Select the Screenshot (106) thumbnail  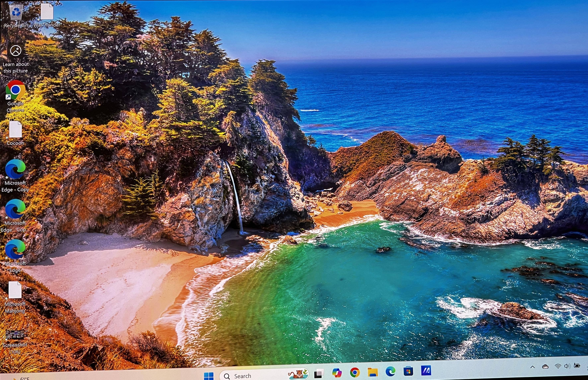(15, 335)
